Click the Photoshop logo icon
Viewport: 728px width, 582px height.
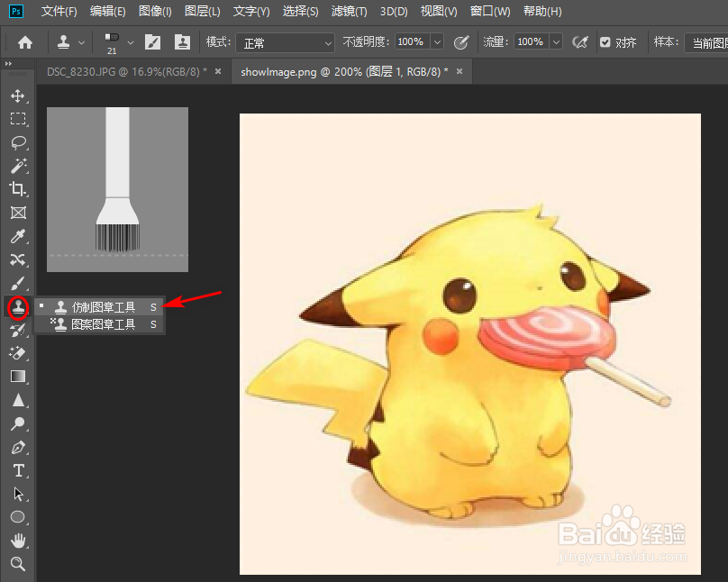coord(16,11)
